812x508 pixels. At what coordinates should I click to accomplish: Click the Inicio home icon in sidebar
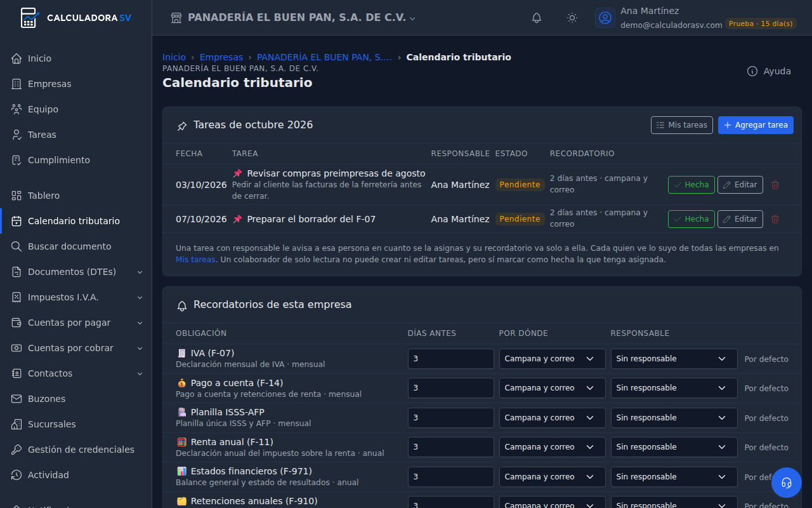16,58
